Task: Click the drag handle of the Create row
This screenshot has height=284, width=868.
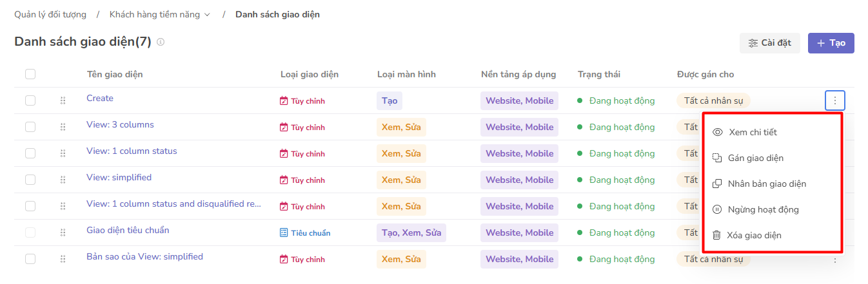Action: pyautogui.click(x=63, y=100)
